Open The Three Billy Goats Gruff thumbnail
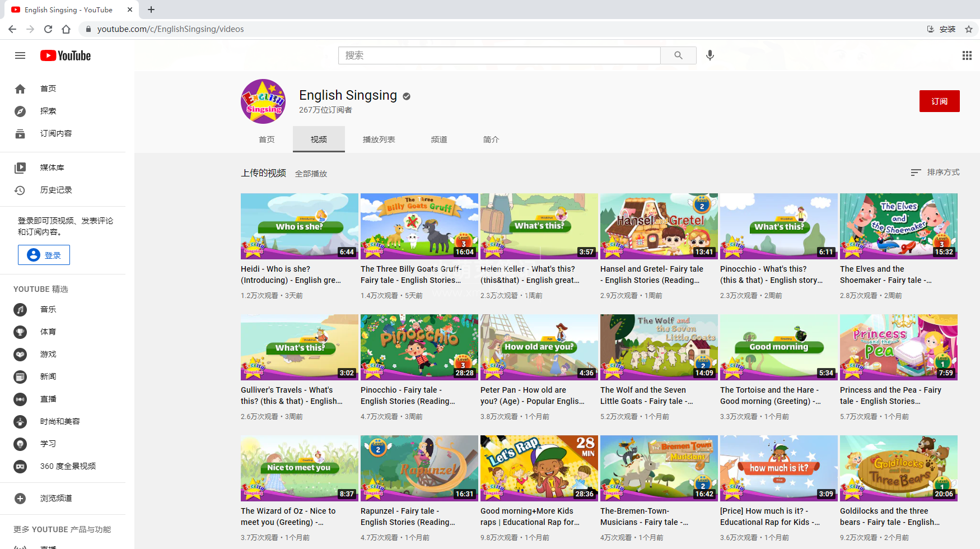This screenshot has height=549, width=980. [419, 226]
